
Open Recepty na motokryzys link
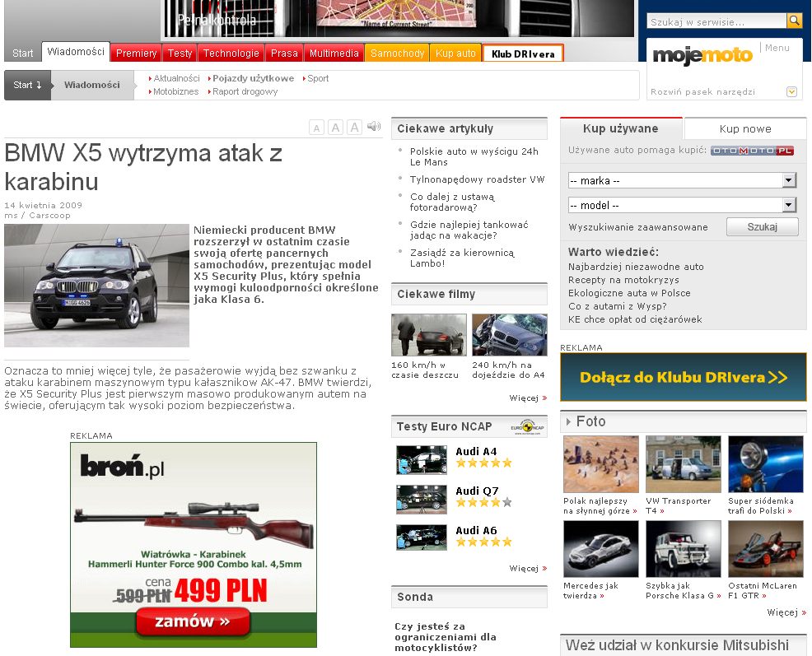(x=623, y=280)
